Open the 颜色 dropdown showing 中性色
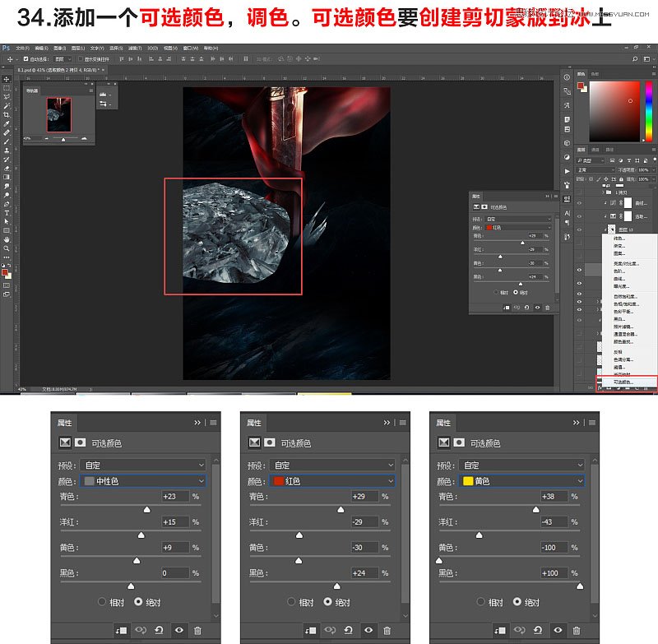 [x=142, y=481]
